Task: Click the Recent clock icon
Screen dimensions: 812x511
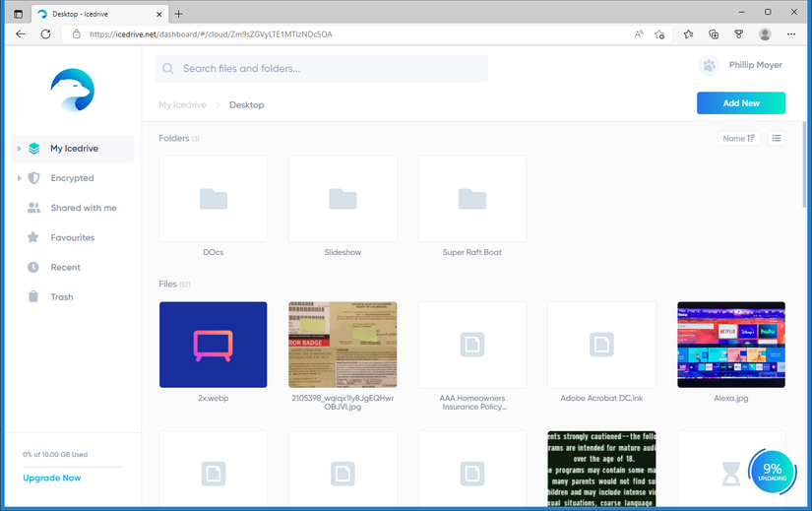Action: 33,268
